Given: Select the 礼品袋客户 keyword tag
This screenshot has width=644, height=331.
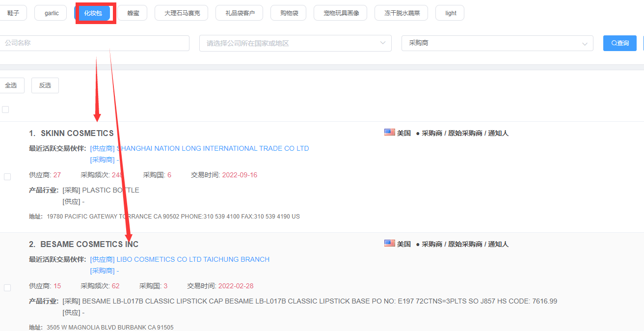Looking at the screenshot, I should 240,13.
